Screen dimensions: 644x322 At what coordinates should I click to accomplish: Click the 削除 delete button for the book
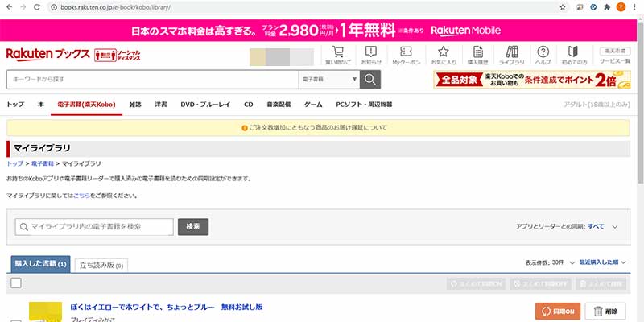point(605,312)
